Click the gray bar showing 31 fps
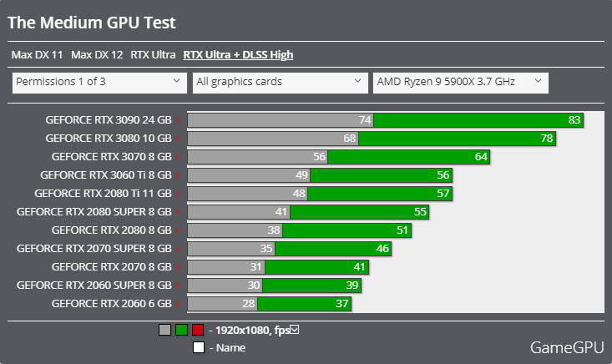612x364 pixels. (x=226, y=266)
